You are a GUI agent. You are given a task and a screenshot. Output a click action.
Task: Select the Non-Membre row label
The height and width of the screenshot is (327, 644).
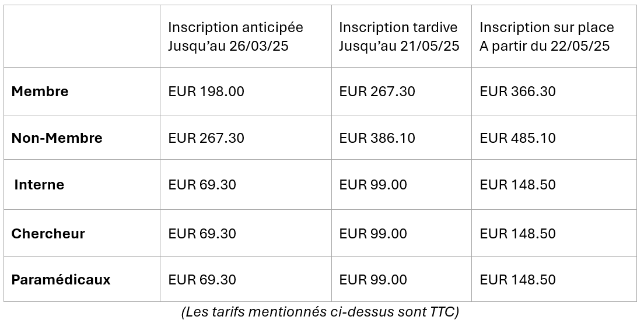(57, 138)
